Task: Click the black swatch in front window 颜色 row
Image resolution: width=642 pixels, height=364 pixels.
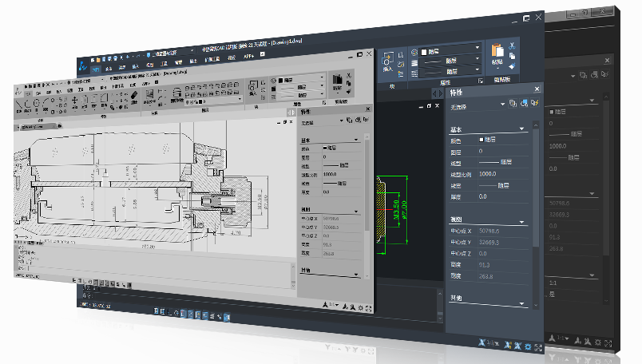Action: [325, 148]
